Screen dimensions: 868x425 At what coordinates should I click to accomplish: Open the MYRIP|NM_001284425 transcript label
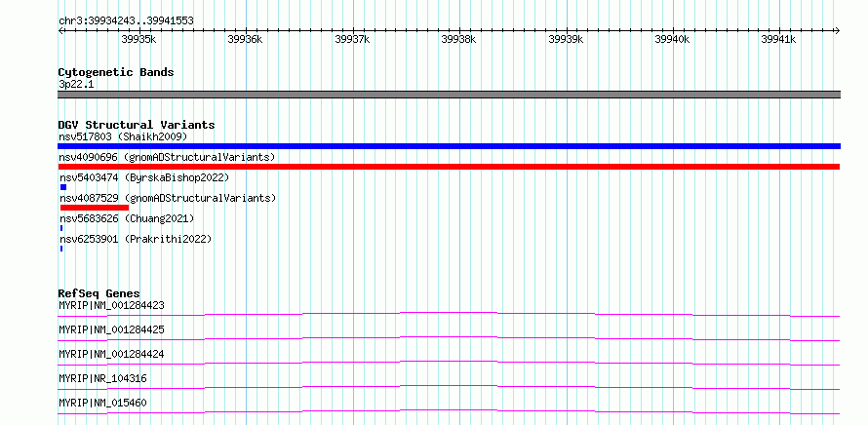point(111,329)
